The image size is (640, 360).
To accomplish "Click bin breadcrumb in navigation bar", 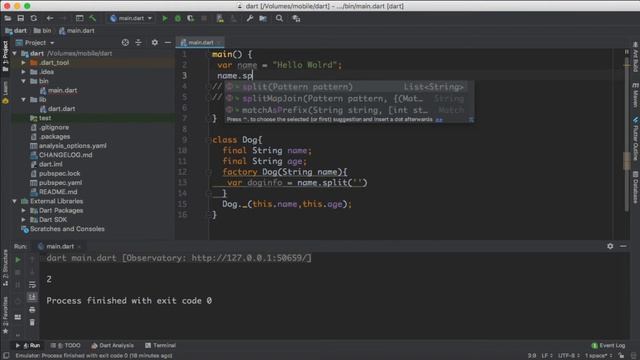I will tap(43, 31).
